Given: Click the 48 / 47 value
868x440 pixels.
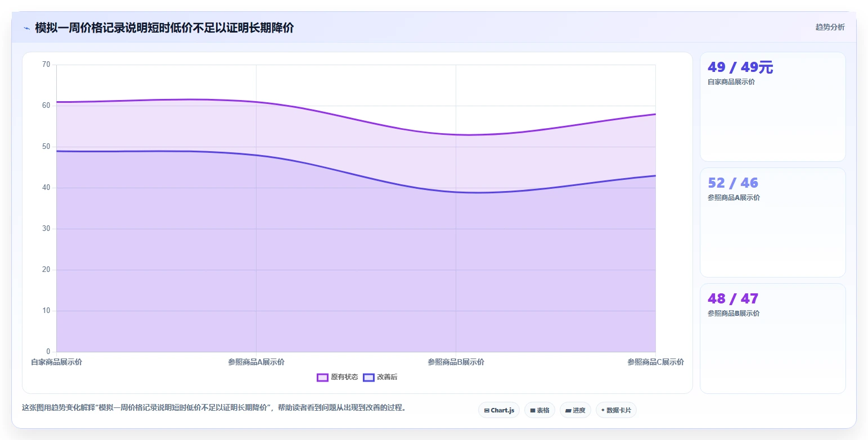Looking at the screenshot, I should [x=733, y=299].
